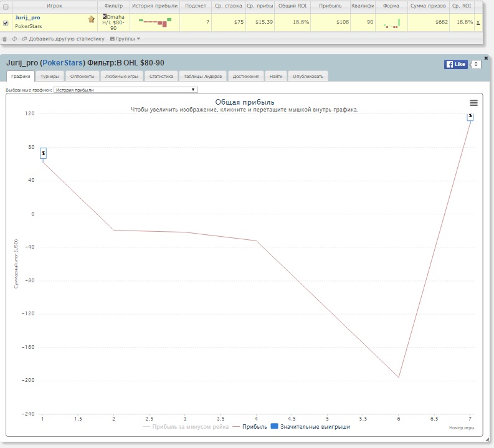Expand the Группы dropdown
Image resolution: width=494 pixels, height=448 pixels.
click(x=125, y=39)
